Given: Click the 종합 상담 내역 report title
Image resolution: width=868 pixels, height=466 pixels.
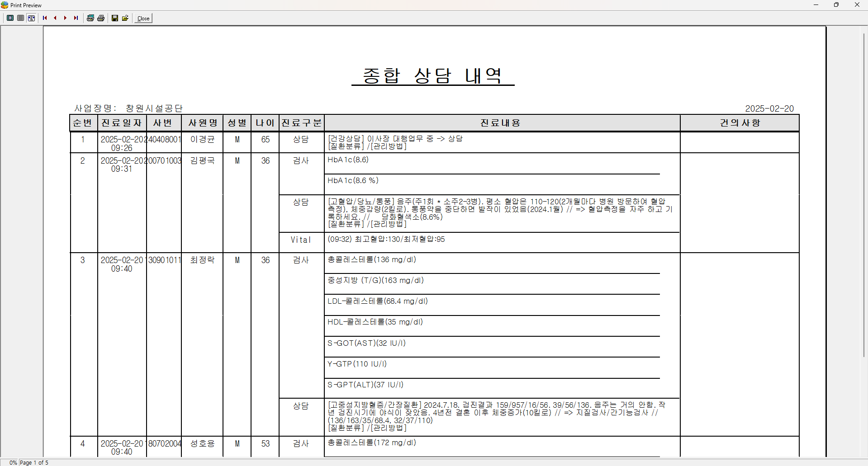Looking at the screenshot, I should (433, 75).
